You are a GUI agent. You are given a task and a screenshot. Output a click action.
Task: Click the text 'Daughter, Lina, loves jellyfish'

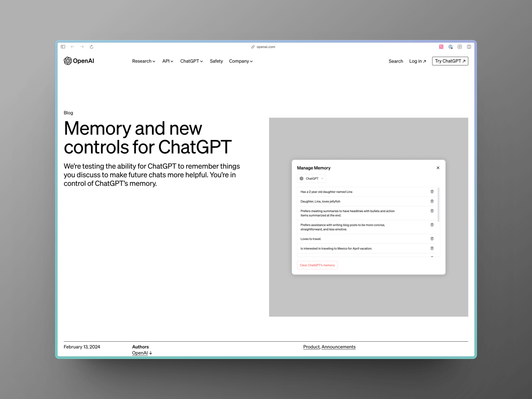[320, 201]
